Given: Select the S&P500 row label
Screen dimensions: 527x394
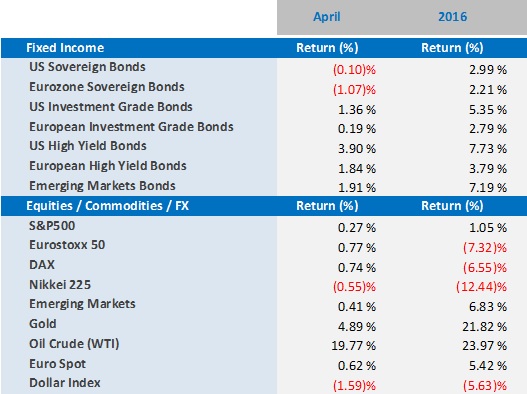Looking at the screenshot, I should [52, 226].
